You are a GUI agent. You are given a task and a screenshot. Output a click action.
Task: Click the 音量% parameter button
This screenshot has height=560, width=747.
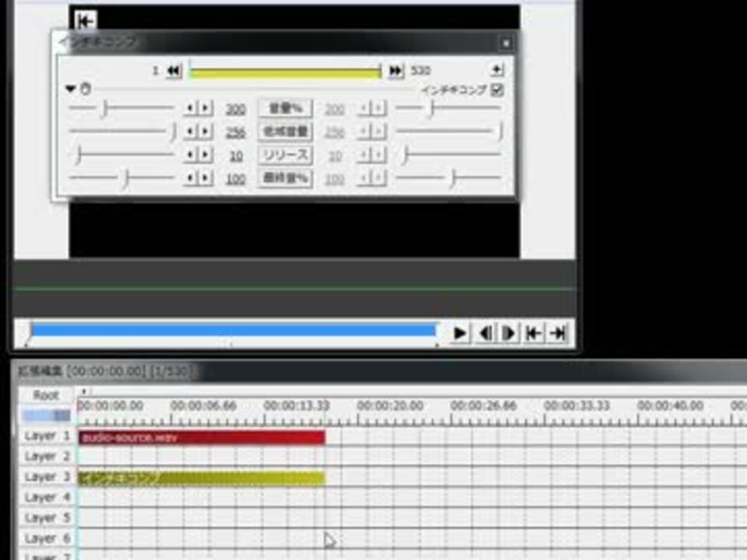point(286,109)
